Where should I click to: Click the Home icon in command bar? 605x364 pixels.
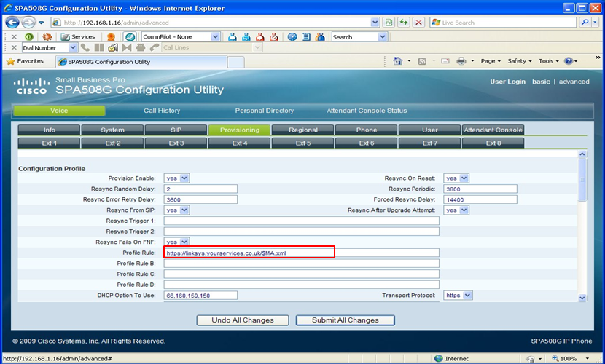398,61
